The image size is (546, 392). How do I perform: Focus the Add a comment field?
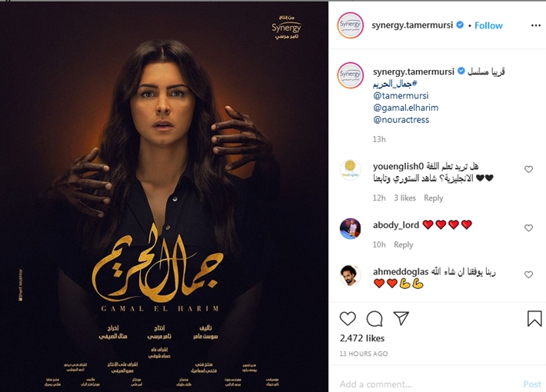coord(428,384)
